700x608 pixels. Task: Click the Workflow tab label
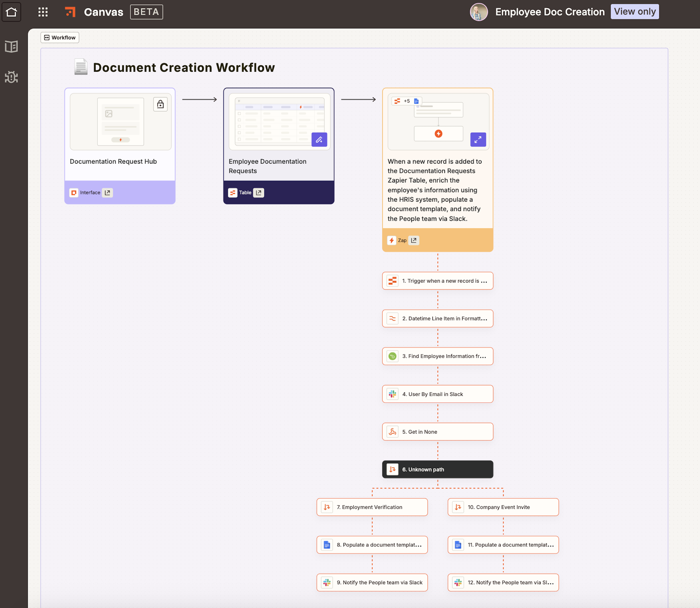click(x=60, y=38)
